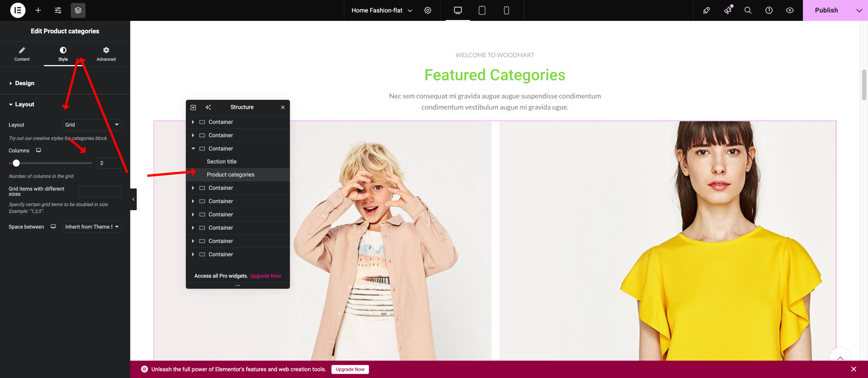Expand the last Container in Structure
The width and height of the screenshot is (868, 378).
point(193,254)
